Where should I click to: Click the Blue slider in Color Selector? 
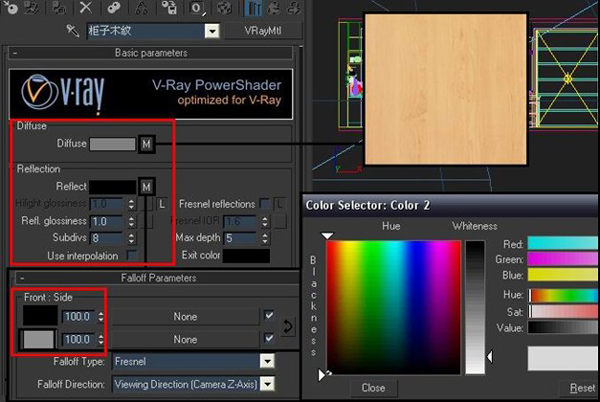tap(562, 275)
